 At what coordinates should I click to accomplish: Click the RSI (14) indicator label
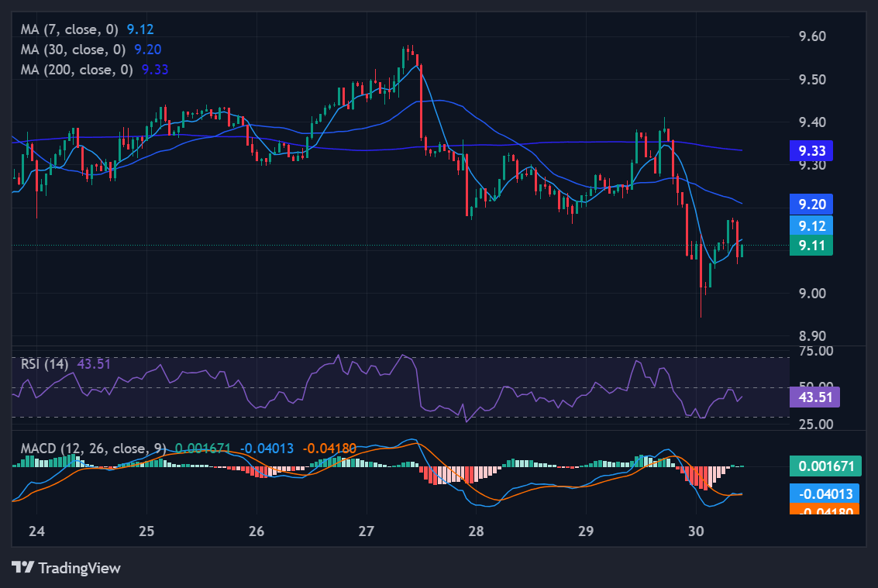[45, 363]
